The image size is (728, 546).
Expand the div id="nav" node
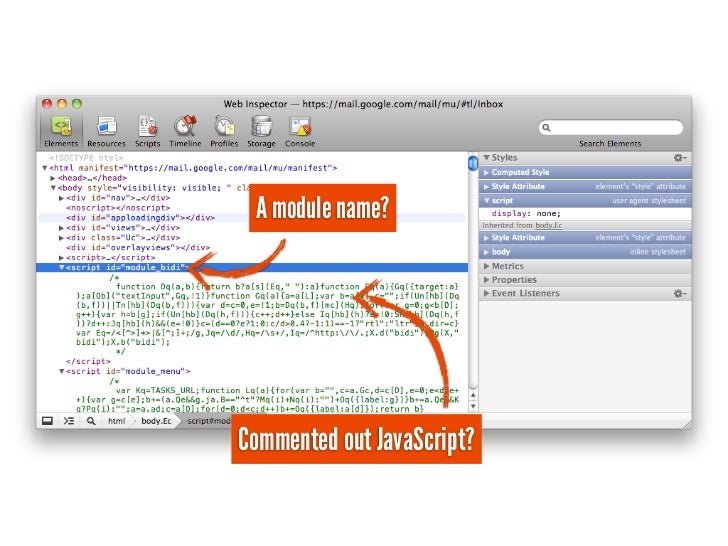[x=61, y=198]
